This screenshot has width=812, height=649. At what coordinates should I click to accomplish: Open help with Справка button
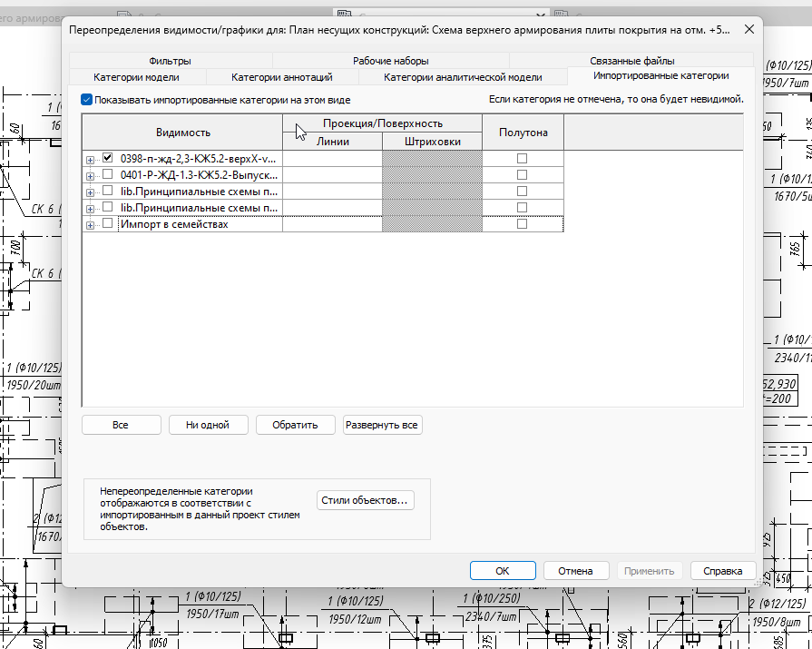(x=723, y=571)
